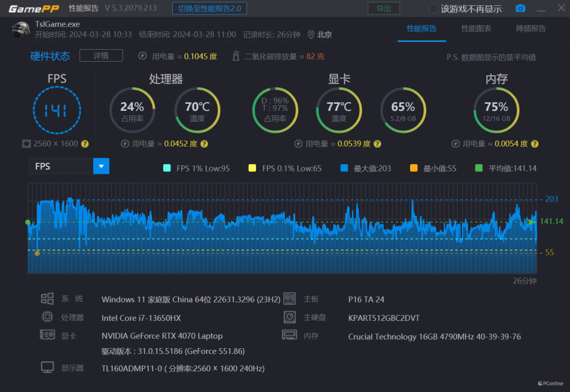Click the green average marker on chart
The height and width of the screenshot is (392, 570).
[x=28, y=222]
